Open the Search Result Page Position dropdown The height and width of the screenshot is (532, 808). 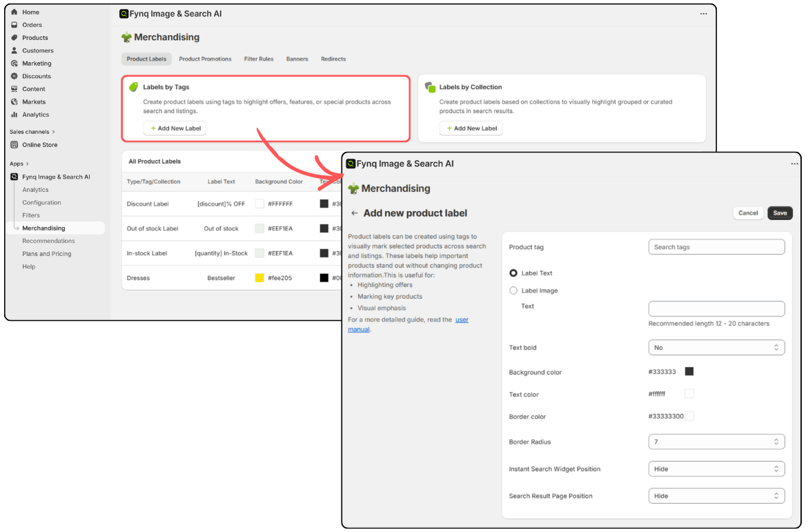point(716,496)
